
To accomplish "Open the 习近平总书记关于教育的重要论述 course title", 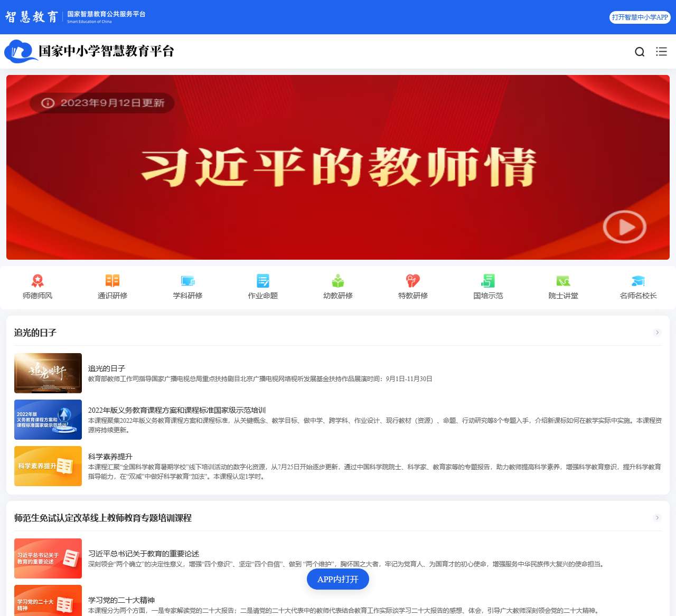I will tap(144, 554).
